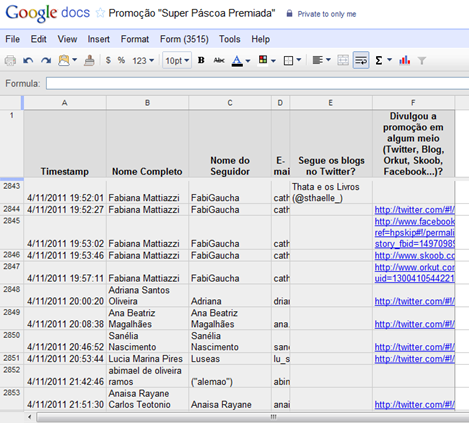Click the cell borders icon
The height and width of the screenshot is (423, 469).
pyautogui.click(x=288, y=61)
